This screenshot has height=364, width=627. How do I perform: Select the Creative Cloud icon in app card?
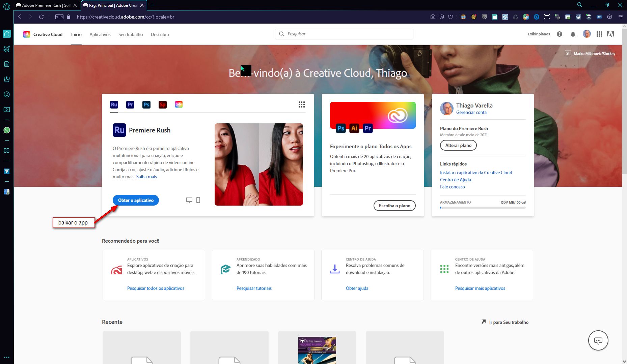(179, 104)
